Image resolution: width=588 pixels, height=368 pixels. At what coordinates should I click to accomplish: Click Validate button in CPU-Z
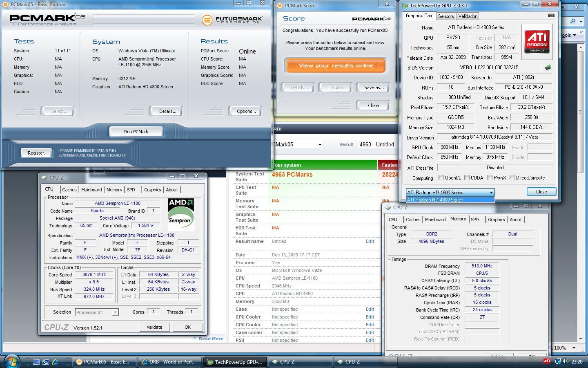tap(154, 327)
